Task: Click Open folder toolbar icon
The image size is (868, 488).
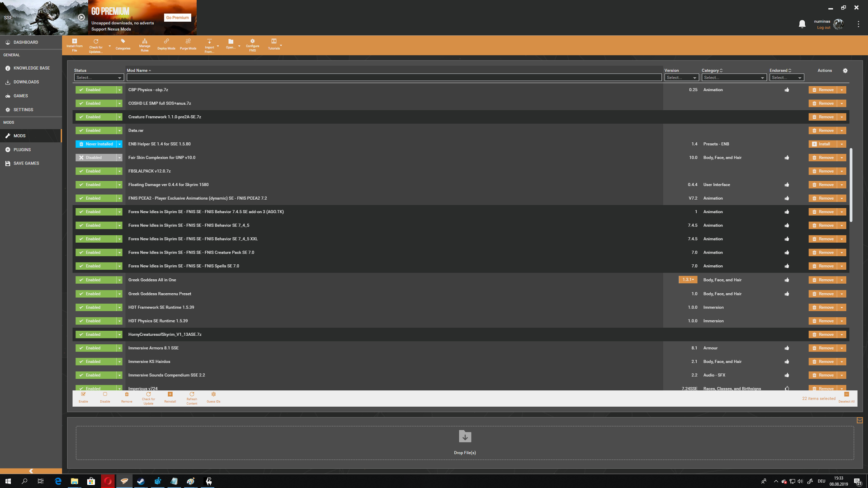Action: 231,44
